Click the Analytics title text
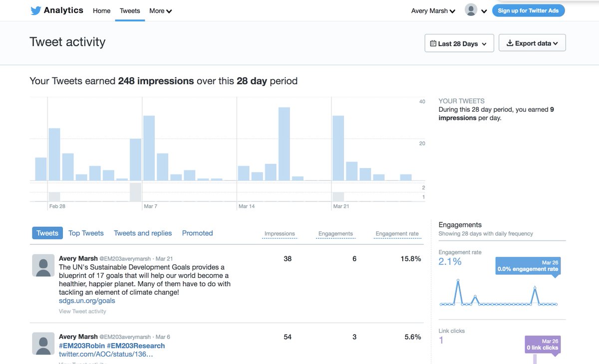The width and height of the screenshot is (599, 364). tap(63, 10)
